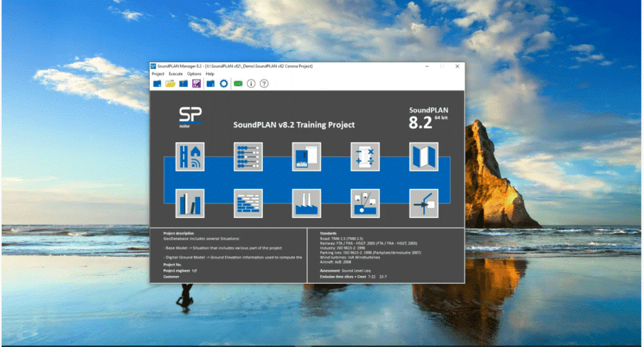Viewport: 644px width, 347px height.
Task: Open the Geo-Database module (road and house icon)
Action: (190, 157)
